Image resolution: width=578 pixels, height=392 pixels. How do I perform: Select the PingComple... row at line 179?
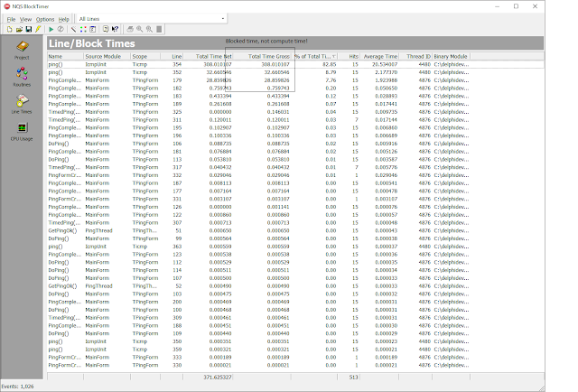[x=295, y=80]
